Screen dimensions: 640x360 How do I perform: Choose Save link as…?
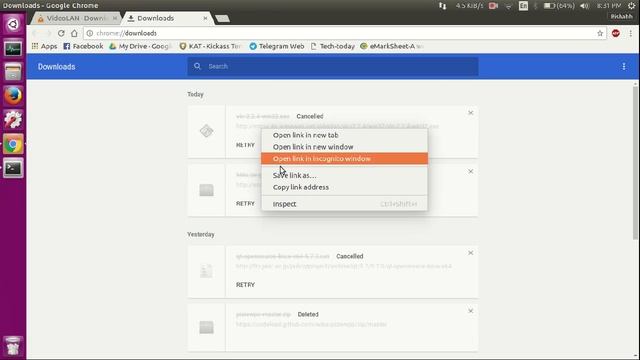click(x=344, y=176)
